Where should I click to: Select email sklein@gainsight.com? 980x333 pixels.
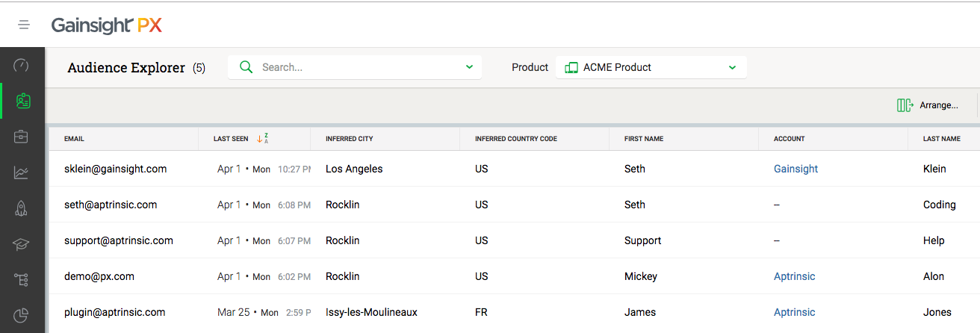pos(116,169)
